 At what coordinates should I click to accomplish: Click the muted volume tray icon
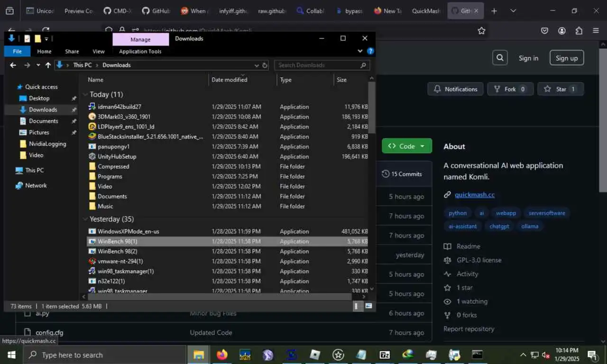point(546,355)
